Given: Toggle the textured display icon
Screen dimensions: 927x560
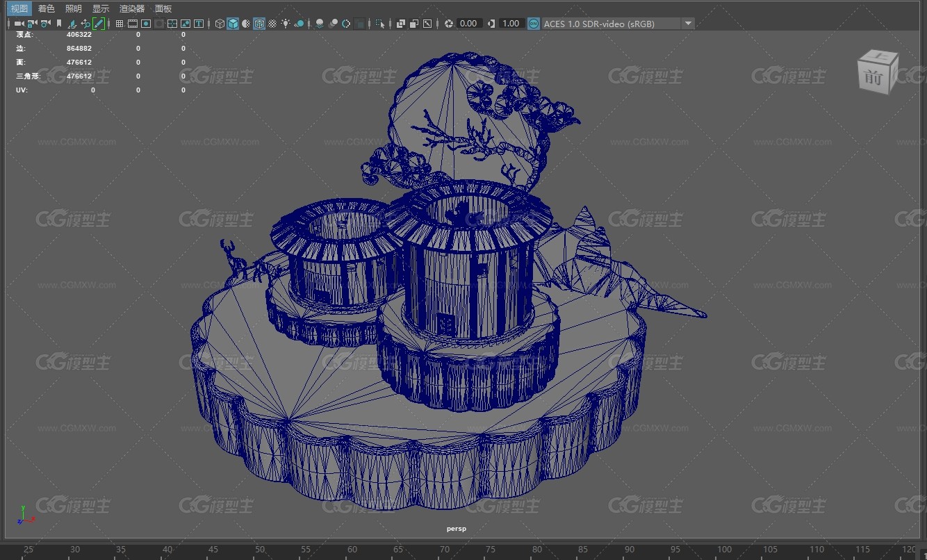Looking at the screenshot, I should coord(272,24).
